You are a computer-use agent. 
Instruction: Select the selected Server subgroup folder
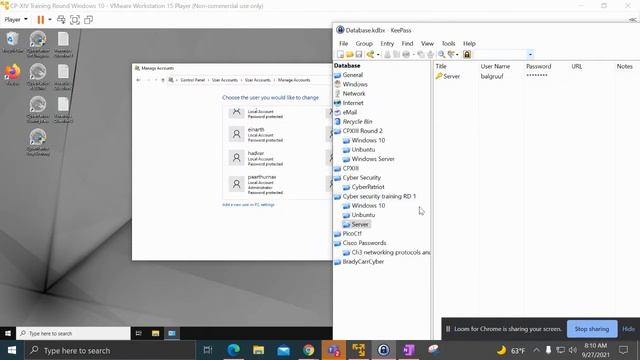pos(360,224)
